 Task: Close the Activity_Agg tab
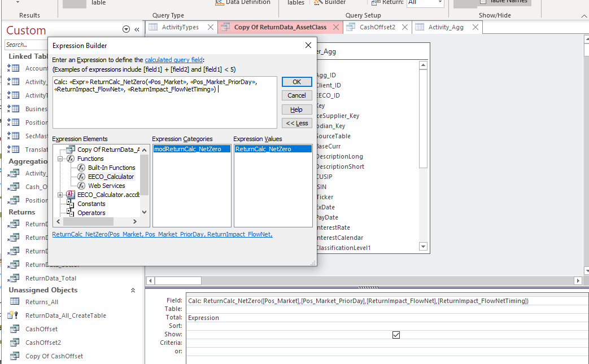475,27
